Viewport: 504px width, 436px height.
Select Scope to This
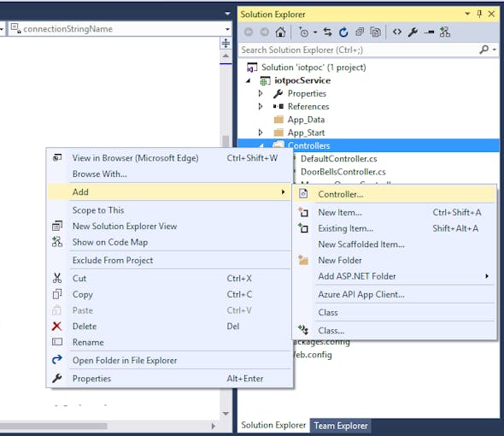(170, 210)
